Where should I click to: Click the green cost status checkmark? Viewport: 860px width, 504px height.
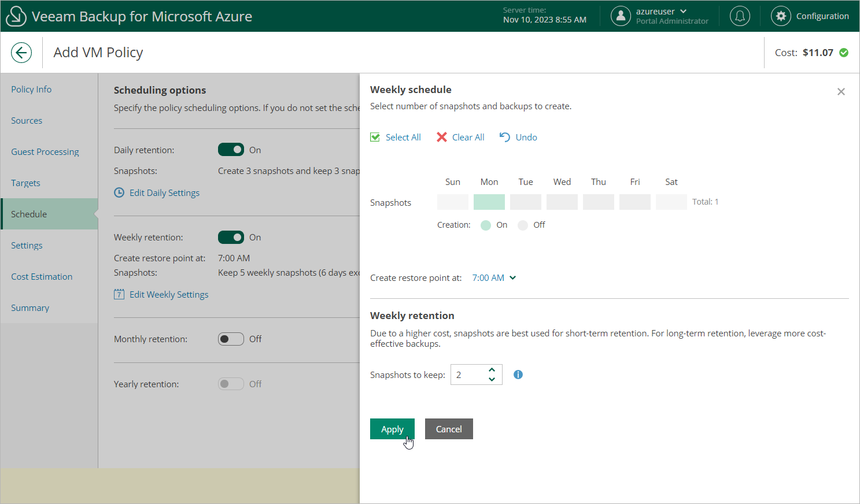[x=844, y=53]
